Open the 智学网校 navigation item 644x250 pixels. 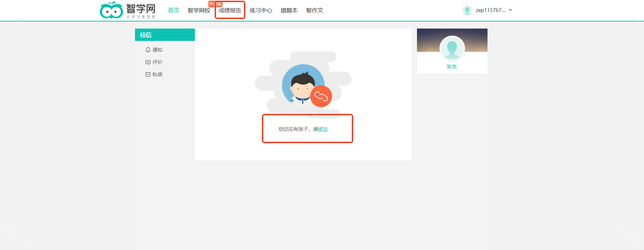coord(199,11)
